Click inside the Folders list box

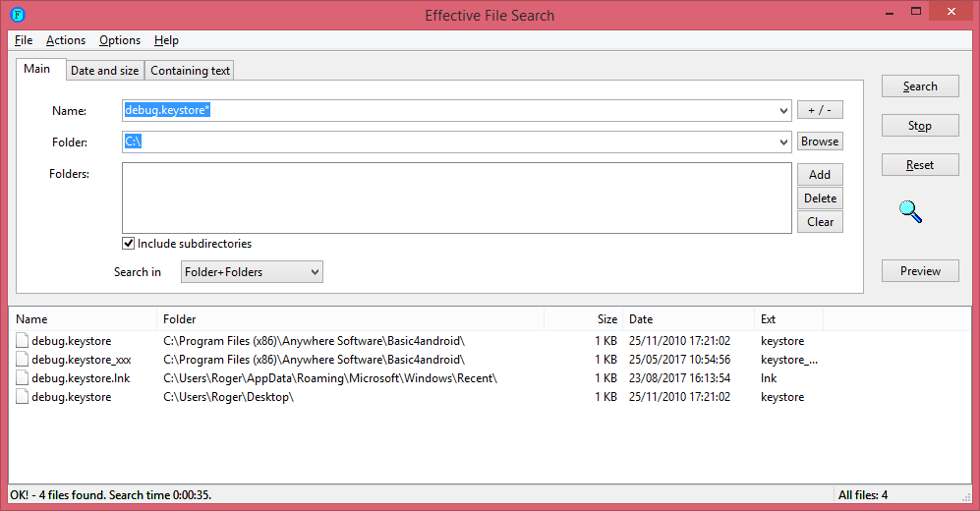coord(456,198)
